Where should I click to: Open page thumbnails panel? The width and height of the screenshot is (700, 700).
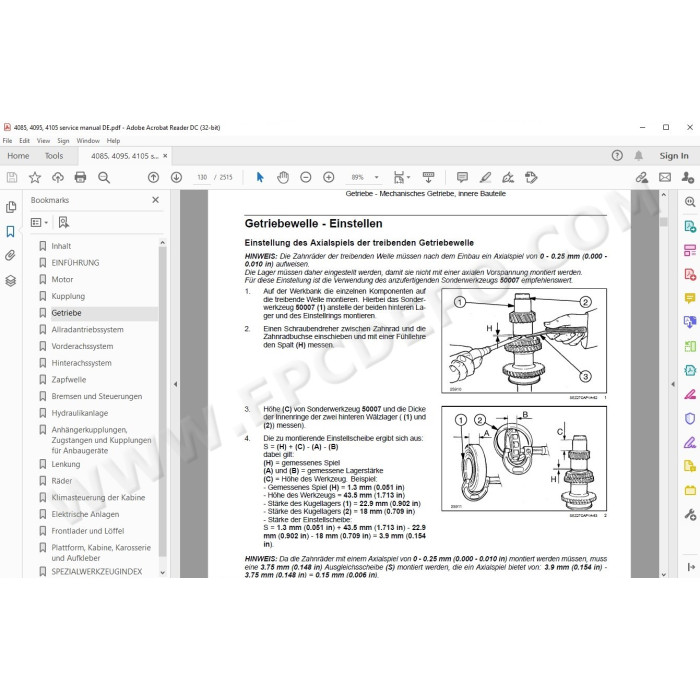click(x=11, y=207)
